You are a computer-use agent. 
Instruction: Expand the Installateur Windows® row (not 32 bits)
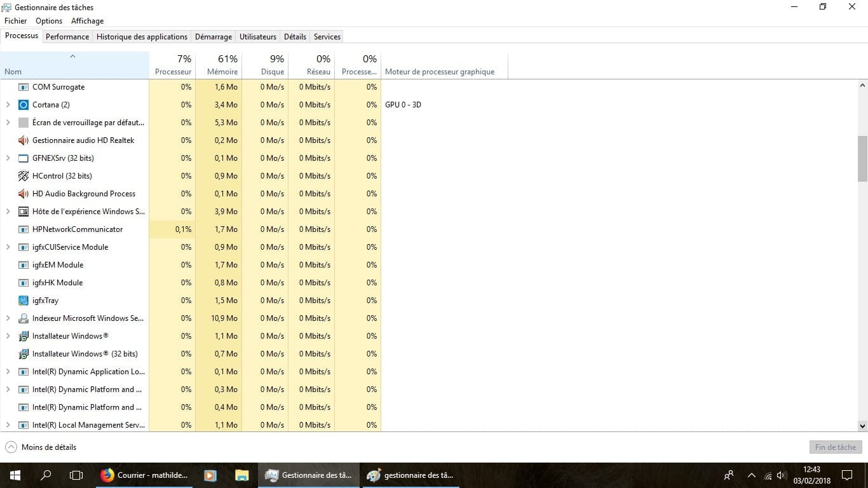pyautogui.click(x=8, y=336)
